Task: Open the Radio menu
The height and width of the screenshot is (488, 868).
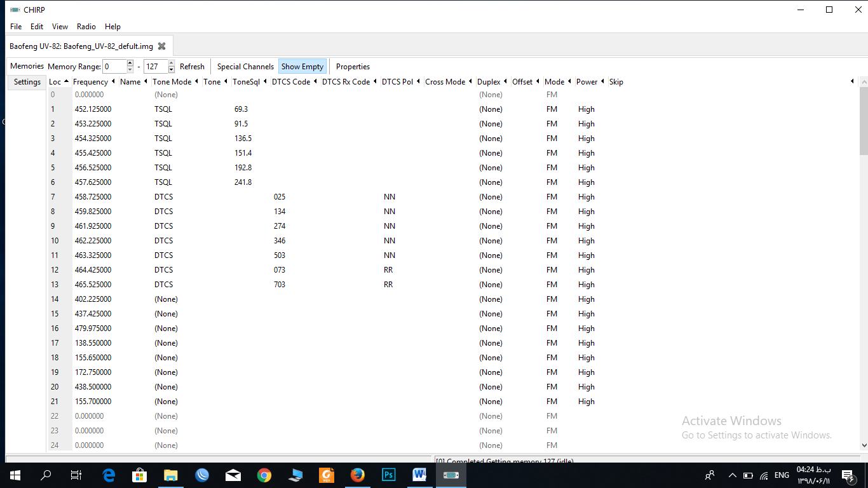Action: tap(86, 27)
